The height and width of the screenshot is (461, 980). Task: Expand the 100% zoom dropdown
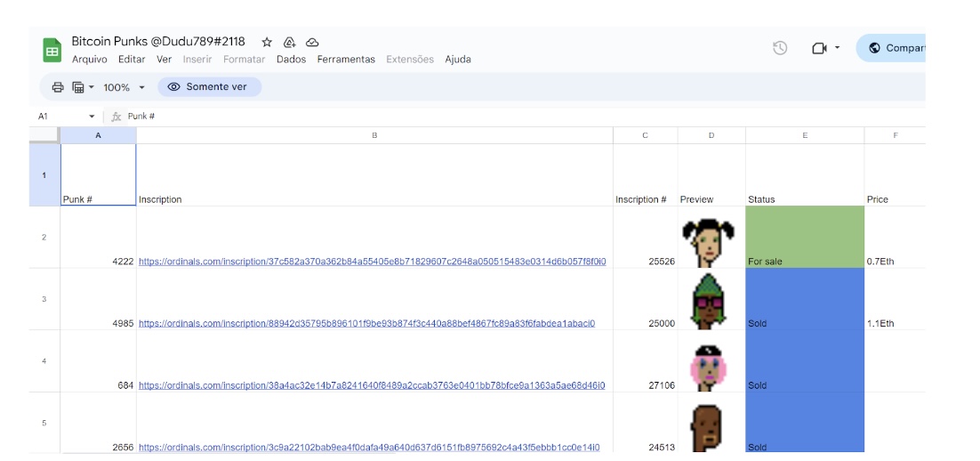pyautogui.click(x=124, y=87)
